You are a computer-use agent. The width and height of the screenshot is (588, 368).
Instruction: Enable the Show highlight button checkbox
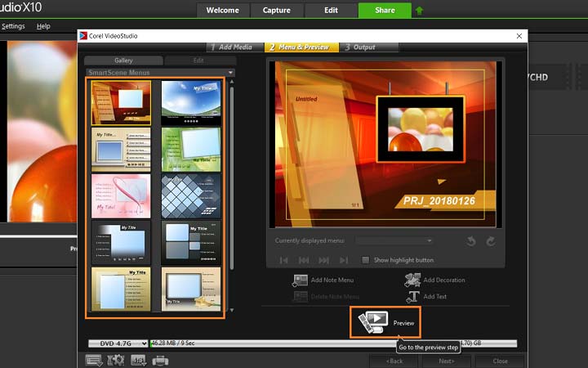(x=366, y=260)
